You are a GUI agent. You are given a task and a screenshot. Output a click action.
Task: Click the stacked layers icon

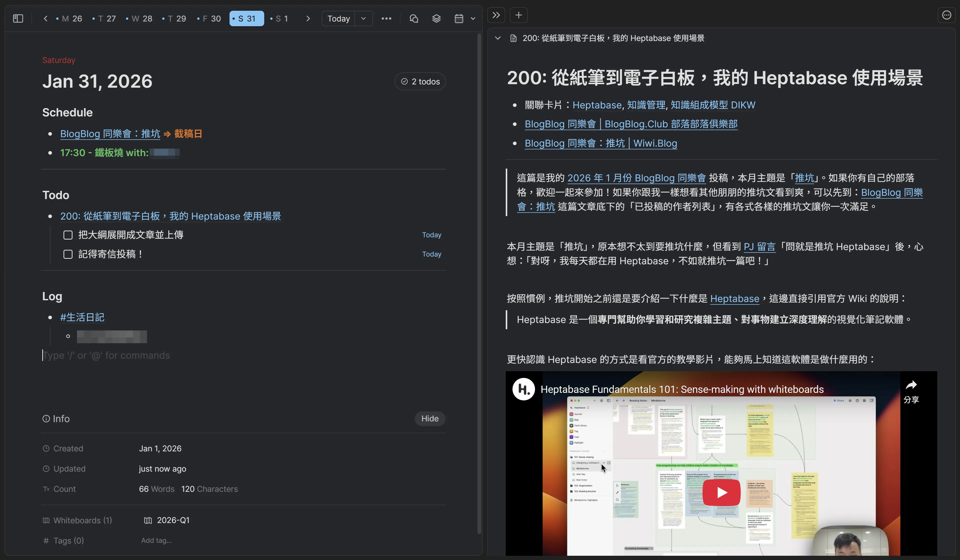coord(436,18)
